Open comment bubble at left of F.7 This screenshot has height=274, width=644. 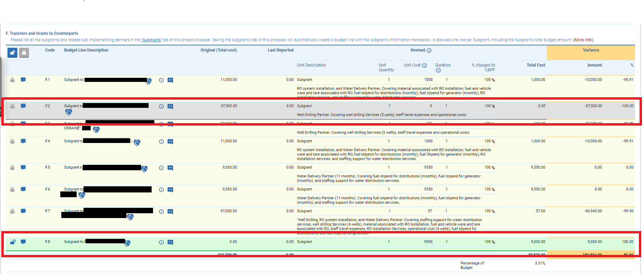coord(23,211)
